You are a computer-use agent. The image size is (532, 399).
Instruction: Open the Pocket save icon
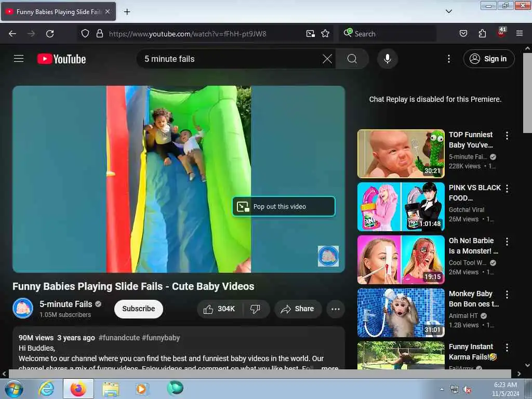pos(463,33)
